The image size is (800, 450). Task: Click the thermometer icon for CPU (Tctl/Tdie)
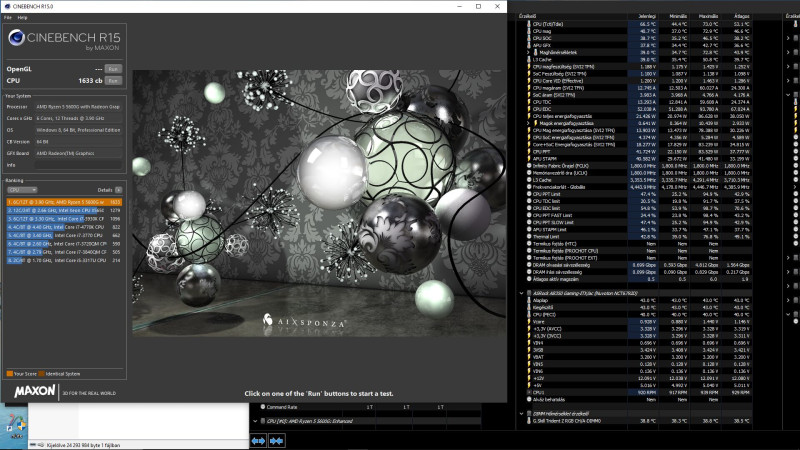(x=529, y=24)
